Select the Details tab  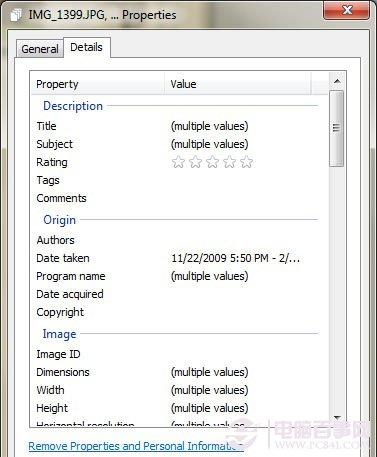pyautogui.click(x=86, y=47)
